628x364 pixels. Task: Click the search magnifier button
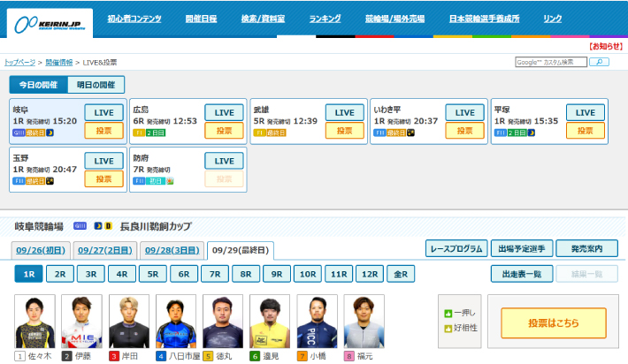(x=599, y=62)
